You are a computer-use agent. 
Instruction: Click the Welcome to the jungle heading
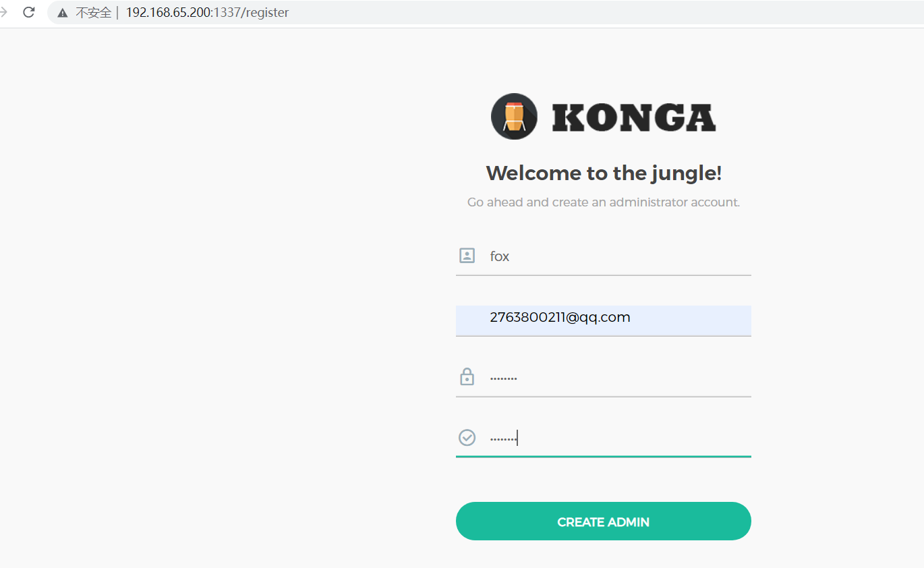pos(604,173)
